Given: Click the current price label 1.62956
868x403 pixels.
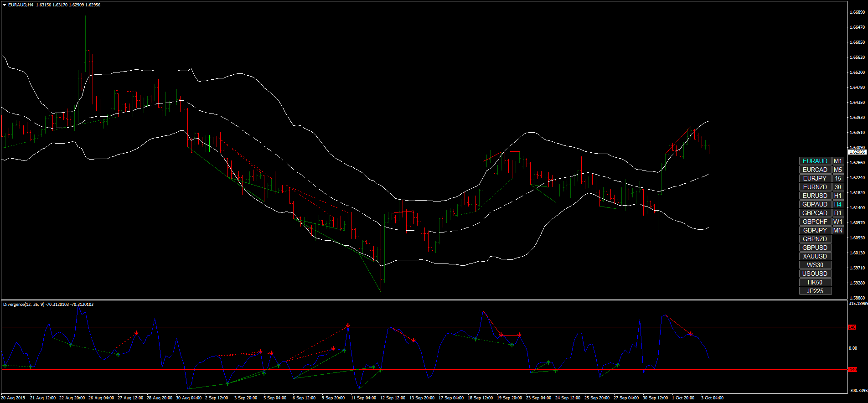Looking at the screenshot, I should [857, 152].
